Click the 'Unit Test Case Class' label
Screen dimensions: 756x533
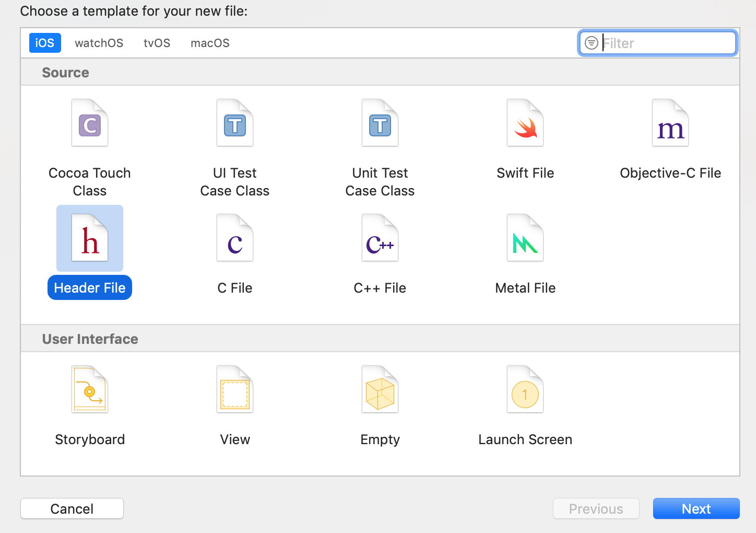[x=380, y=182]
